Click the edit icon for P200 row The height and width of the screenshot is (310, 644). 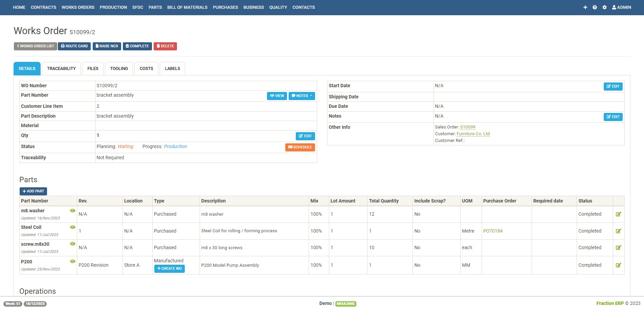[x=618, y=265]
